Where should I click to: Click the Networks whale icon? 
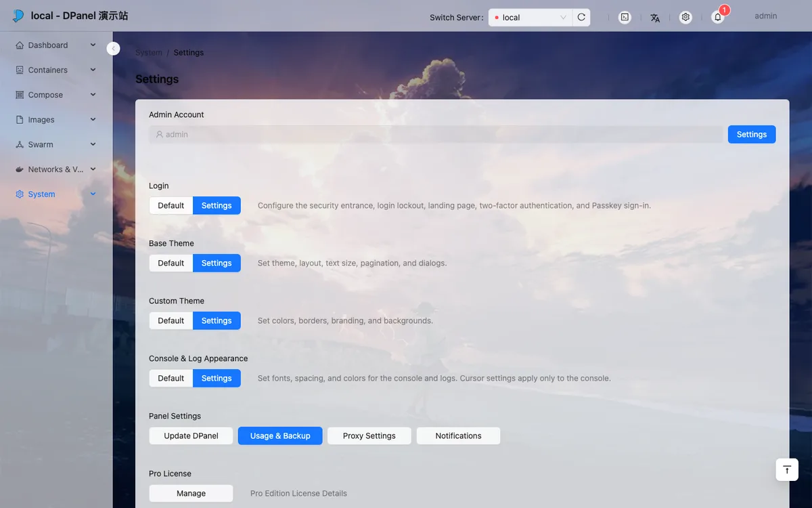(x=20, y=169)
